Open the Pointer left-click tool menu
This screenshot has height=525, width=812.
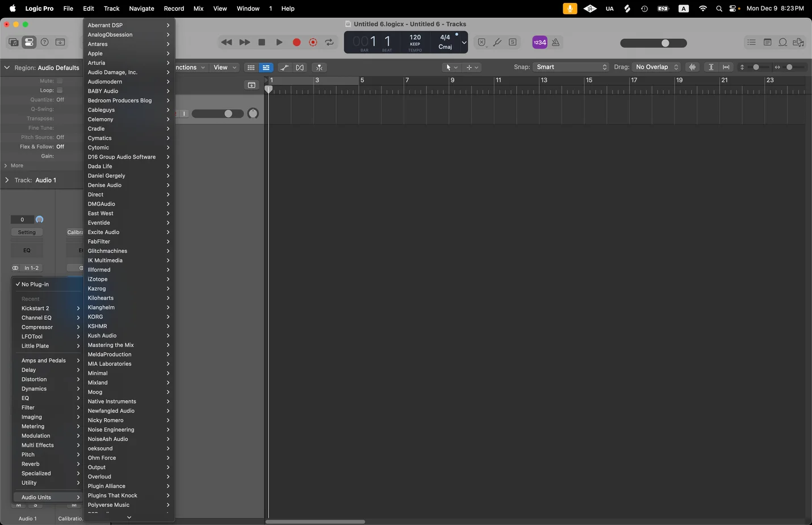click(452, 67)
